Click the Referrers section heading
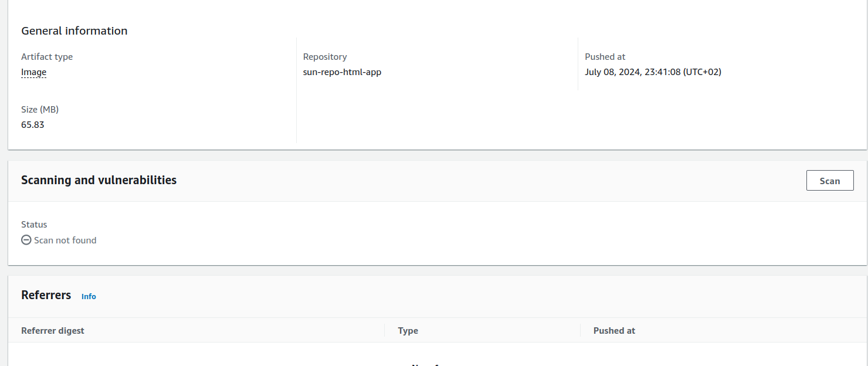The image size is (868, 366). [x=46, y=295]
